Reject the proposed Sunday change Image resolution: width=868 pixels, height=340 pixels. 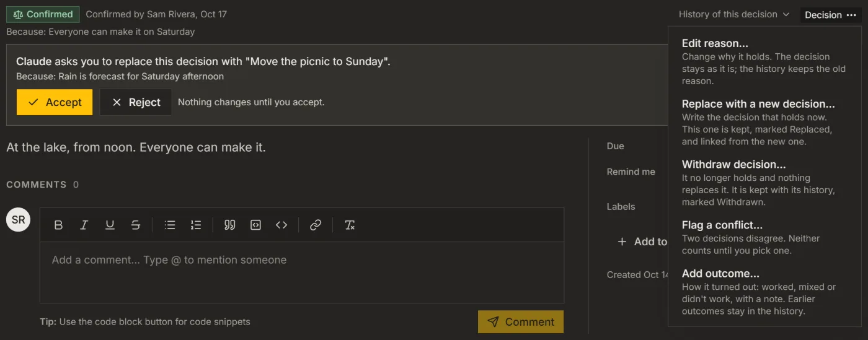pyautogui.click(x=136, y=102)
